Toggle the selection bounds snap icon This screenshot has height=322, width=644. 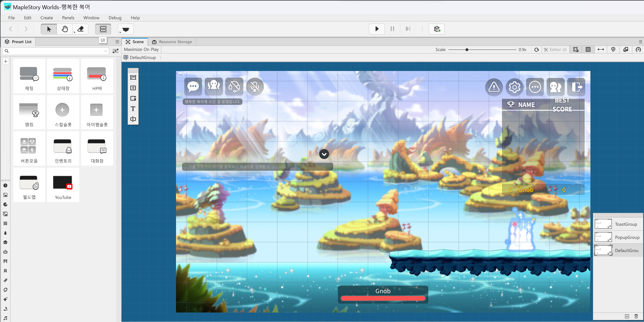click(x=576, y=50)
